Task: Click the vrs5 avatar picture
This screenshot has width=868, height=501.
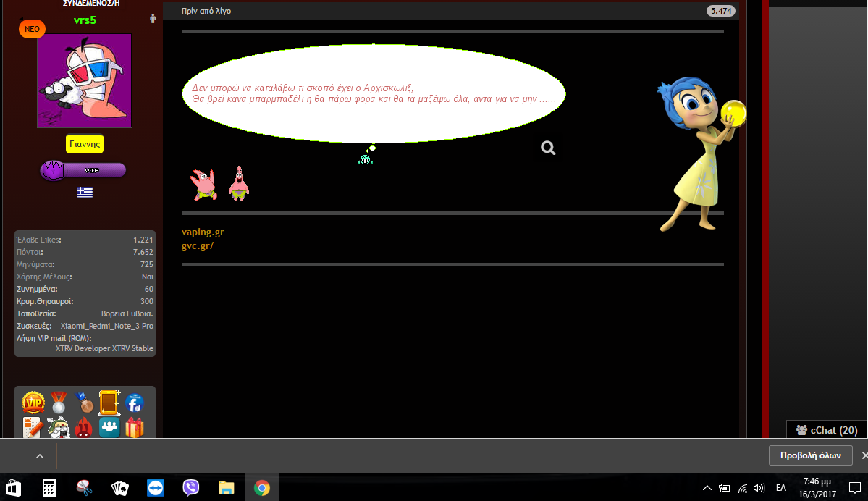Action: pyautogui.click(x=85, y=80)
